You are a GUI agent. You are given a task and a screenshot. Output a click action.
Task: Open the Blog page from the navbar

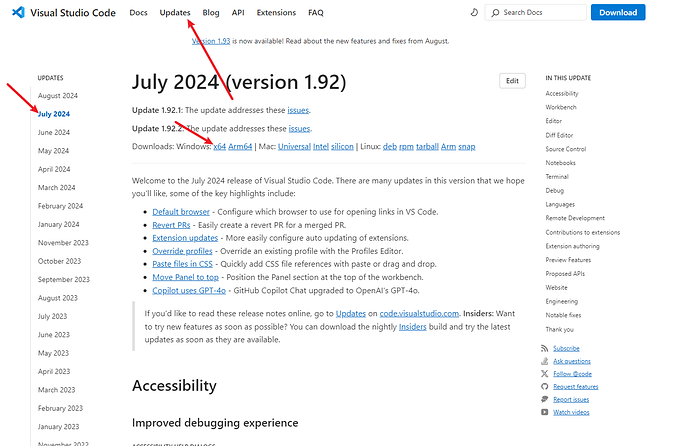click(210, 13)
